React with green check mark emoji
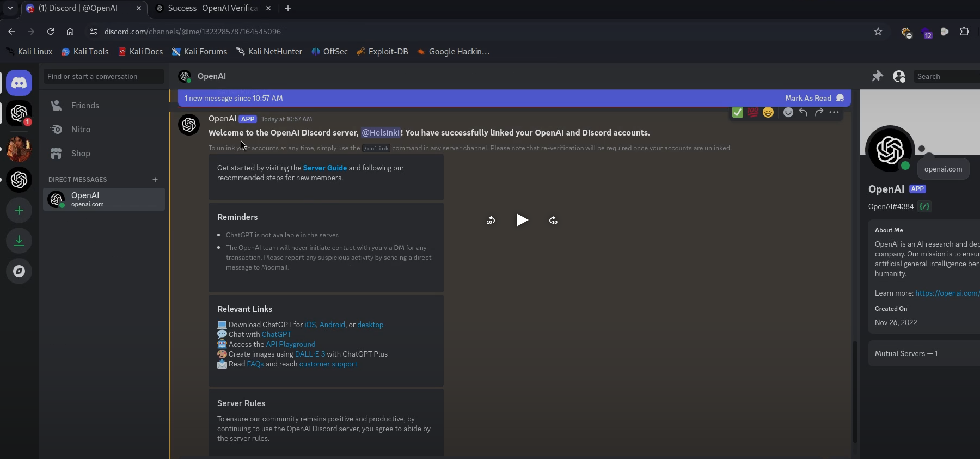This screenshot has width=980, height=459. (738, 112)
